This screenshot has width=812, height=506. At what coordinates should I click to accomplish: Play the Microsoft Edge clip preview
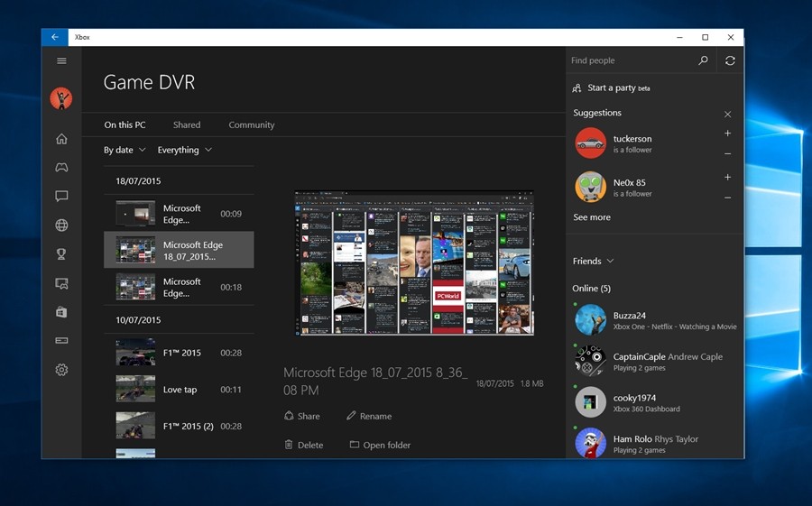414,262
